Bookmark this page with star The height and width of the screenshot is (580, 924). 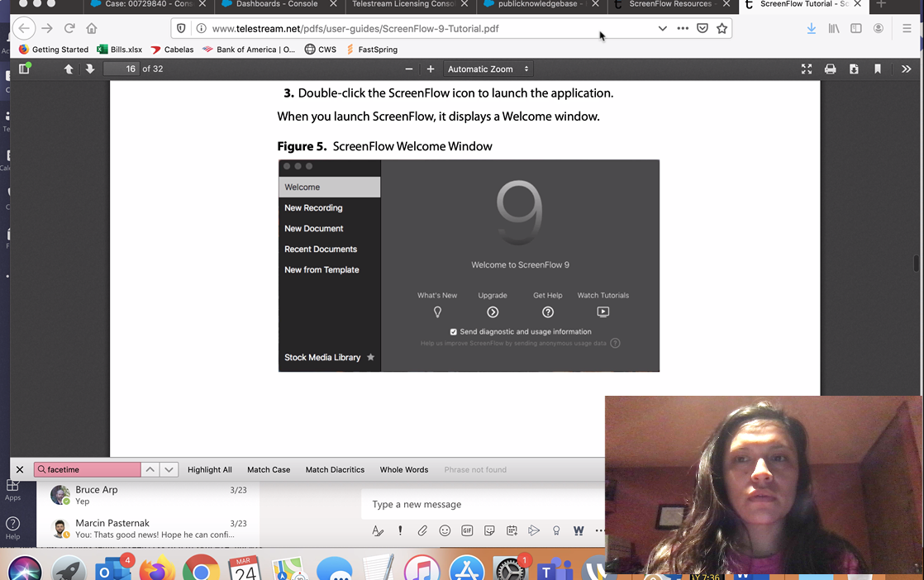click(722, 28)
